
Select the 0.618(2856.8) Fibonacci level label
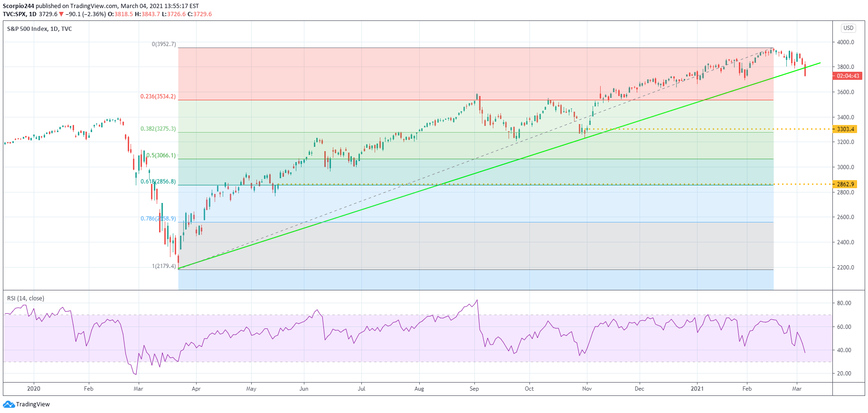click(158, 182)
